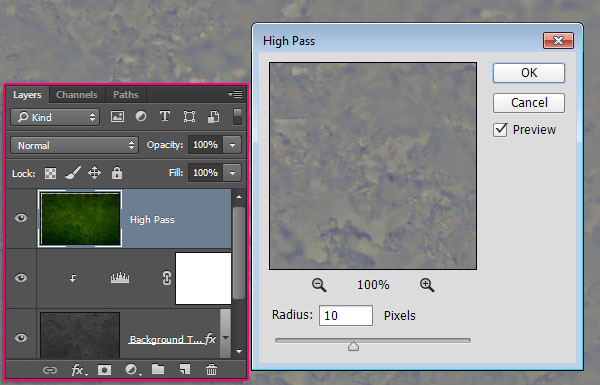600x385 pixels.
Task: Delete layer with trash icon
Action: coord(211,370)
